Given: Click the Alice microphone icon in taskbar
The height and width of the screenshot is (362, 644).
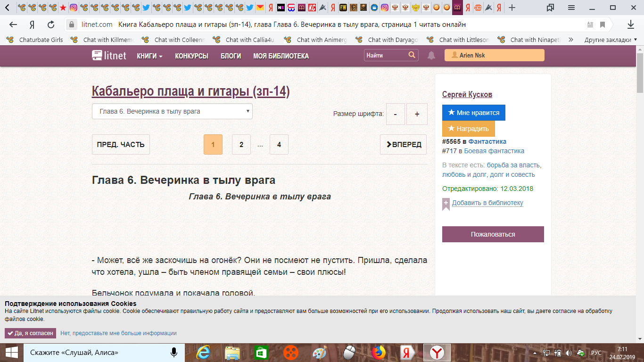Looking at the screenshot, I should click(x=174, y=352).
